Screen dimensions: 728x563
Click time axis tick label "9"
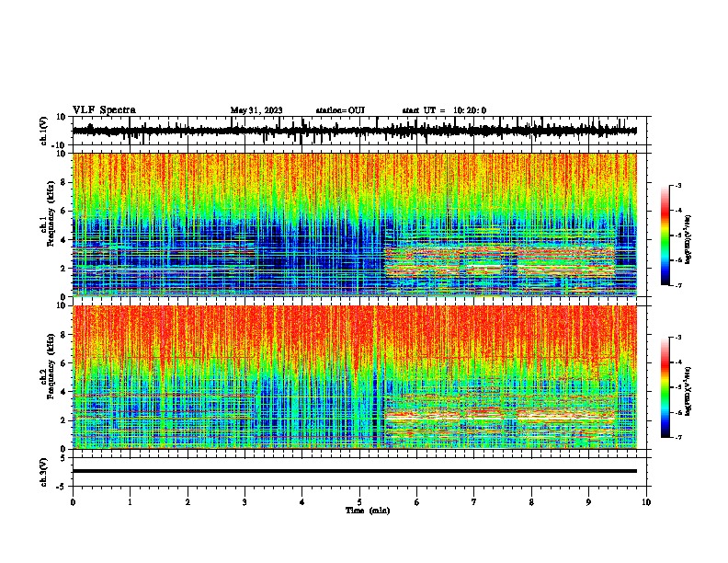(x=588, y=502)
